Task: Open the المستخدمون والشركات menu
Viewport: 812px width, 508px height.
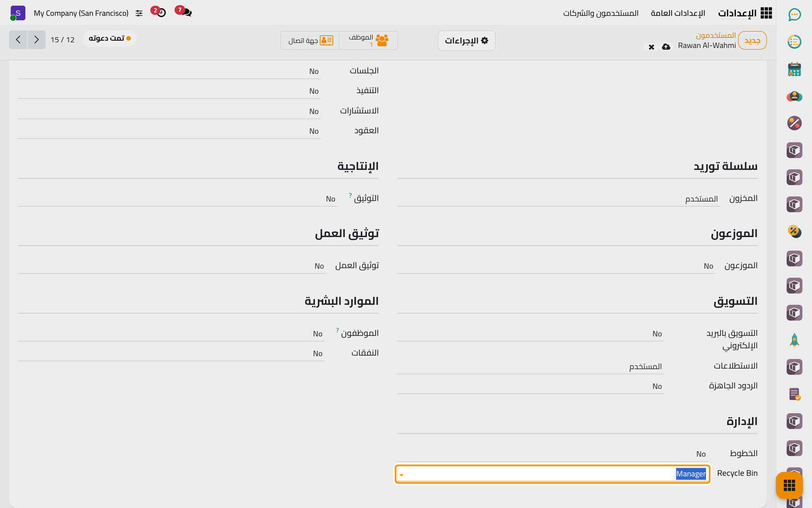Action: click(x=601, y=13)
